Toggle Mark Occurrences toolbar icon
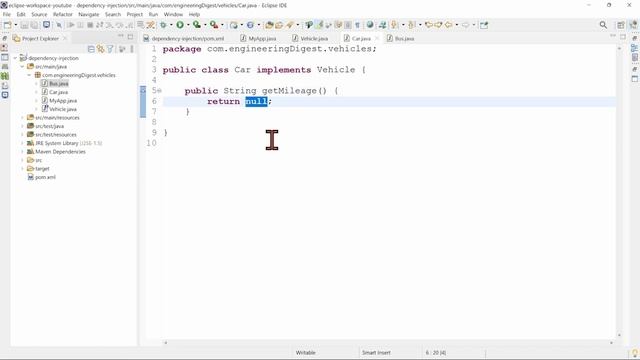Image resolution: width=640 pixels, height=360 pixels. point(319,25)
